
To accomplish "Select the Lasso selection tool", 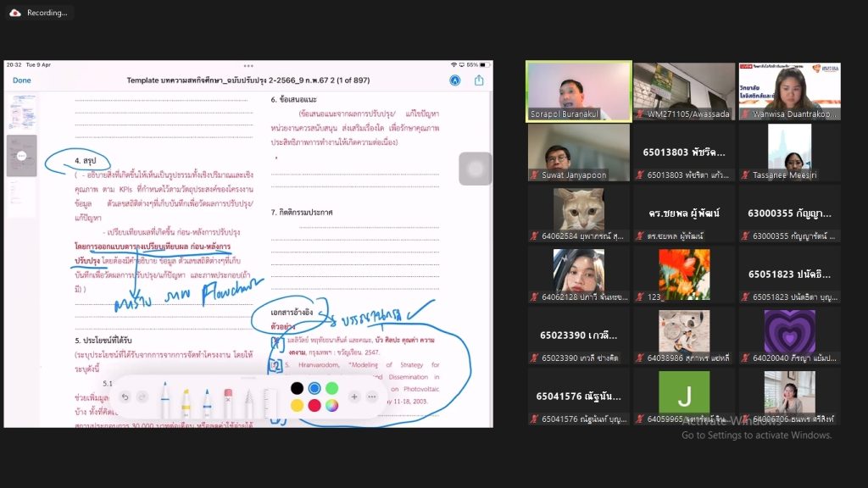I will [x=249, y=402].
